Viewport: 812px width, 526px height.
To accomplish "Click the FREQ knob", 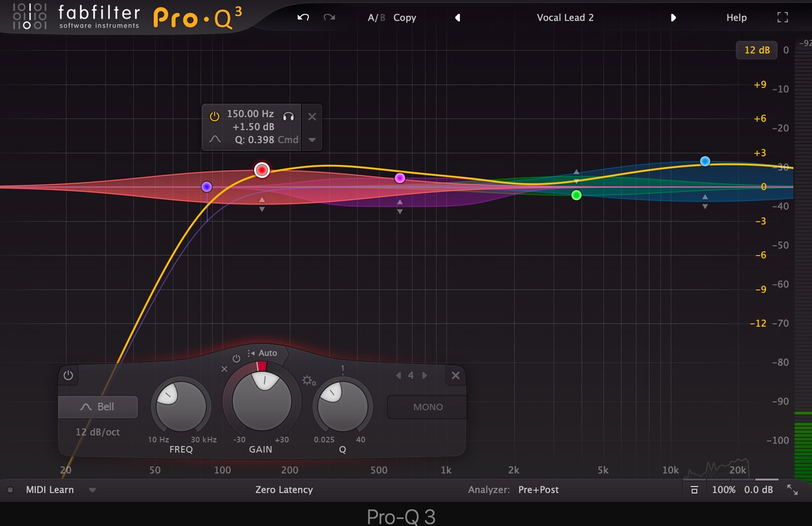I will click(x=181, y=406).
